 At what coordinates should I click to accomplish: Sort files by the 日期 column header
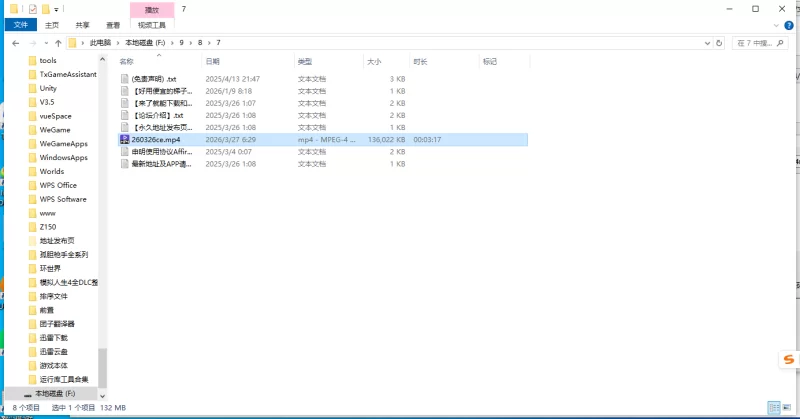point(212,61)
